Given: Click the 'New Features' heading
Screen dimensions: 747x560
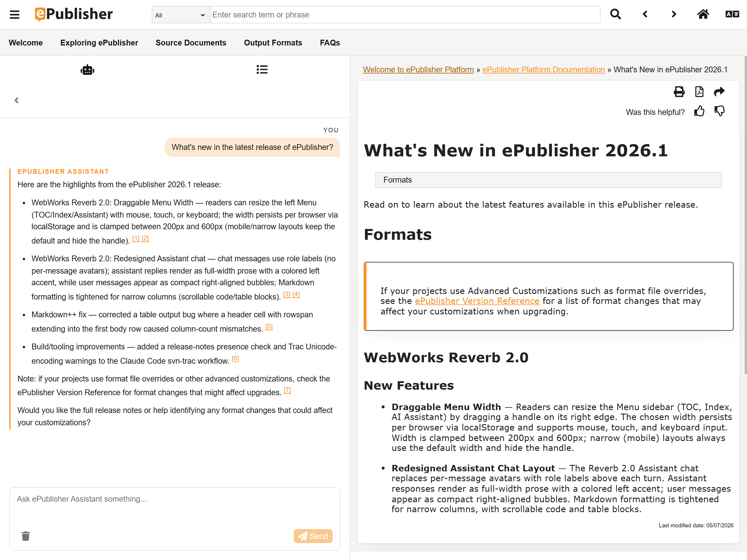Looking at the screenshot, I should (409, 386).
